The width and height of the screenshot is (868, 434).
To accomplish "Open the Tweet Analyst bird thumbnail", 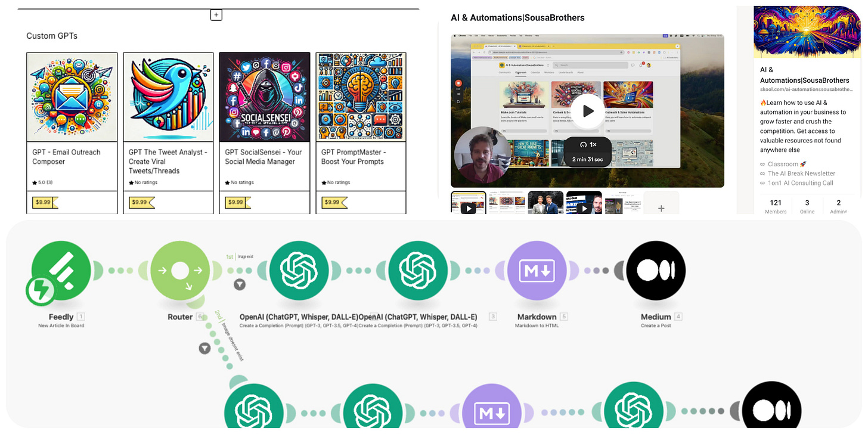I will click(x=168, y=97).
